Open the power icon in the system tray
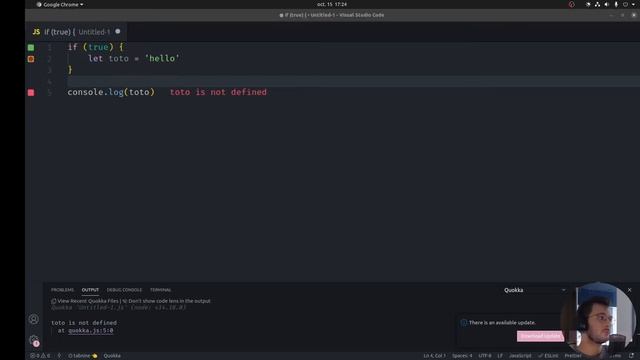640x360 pixels. [625, 4]
